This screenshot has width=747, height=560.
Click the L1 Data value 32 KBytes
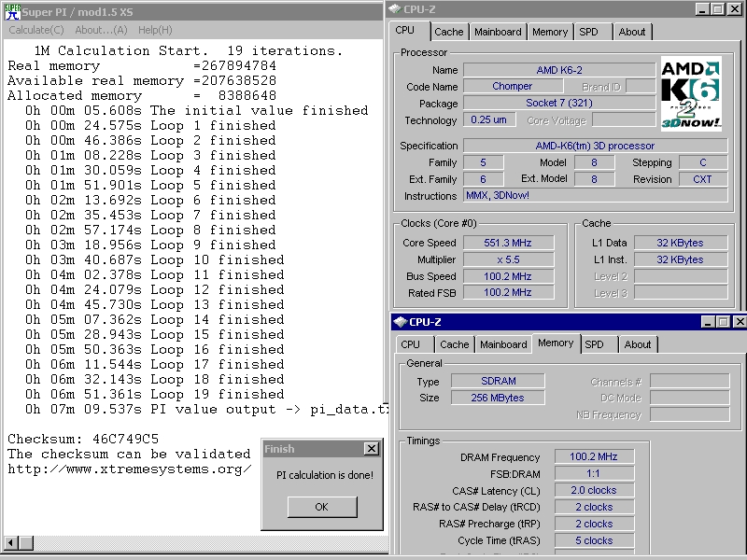tap(681, 243)
